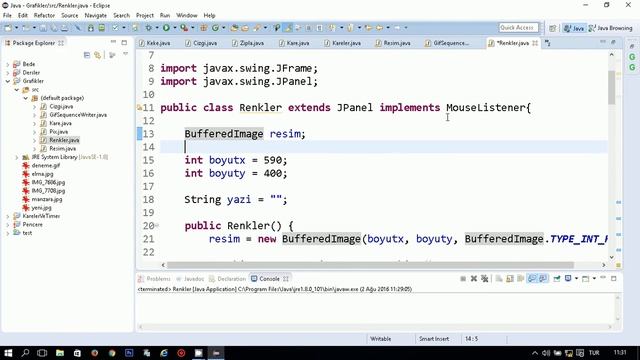Click the Quick Access search field
Image resolution: width=640 pixels, height=360 pixels.
click(x=518, y=27)
